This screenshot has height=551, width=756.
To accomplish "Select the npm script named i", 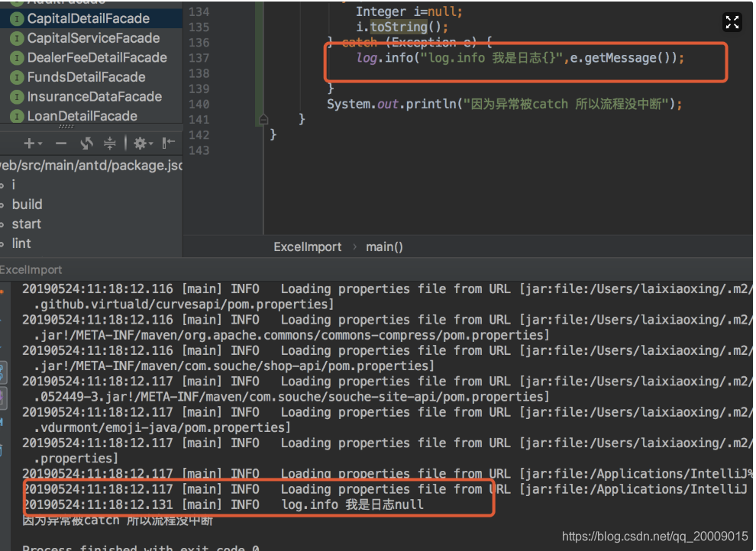I will [x=14, y=185].
